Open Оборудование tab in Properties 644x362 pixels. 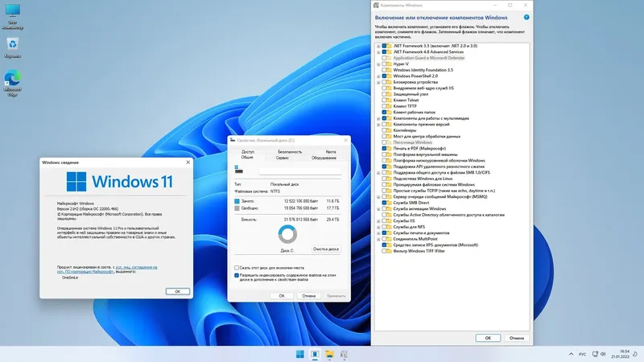point(324,158)
